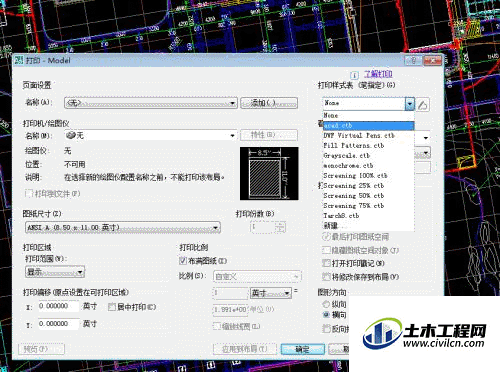Select Screening 50%.ctb entry
The height and width of the screenshot is (372, 500).
pyautogui.click(x=368, y=196)
